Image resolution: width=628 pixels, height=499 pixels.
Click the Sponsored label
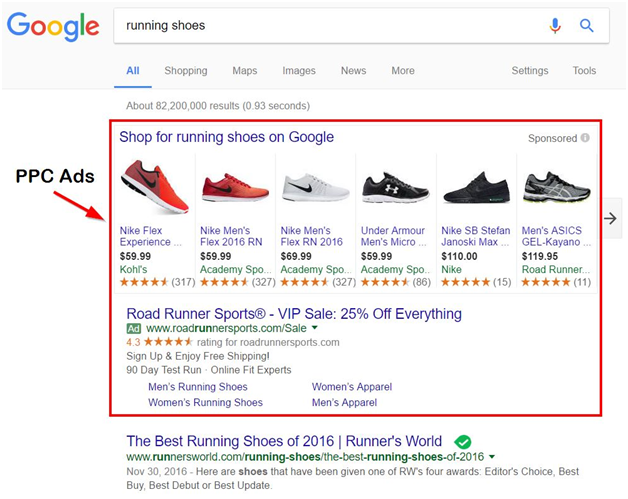[x=553, y=138]
